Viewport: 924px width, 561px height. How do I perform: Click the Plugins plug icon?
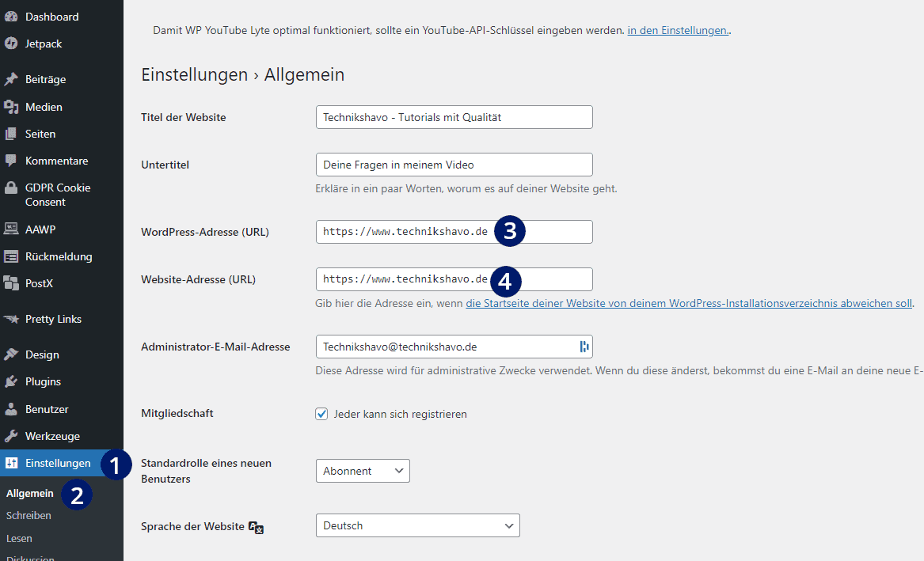[11, 381]
